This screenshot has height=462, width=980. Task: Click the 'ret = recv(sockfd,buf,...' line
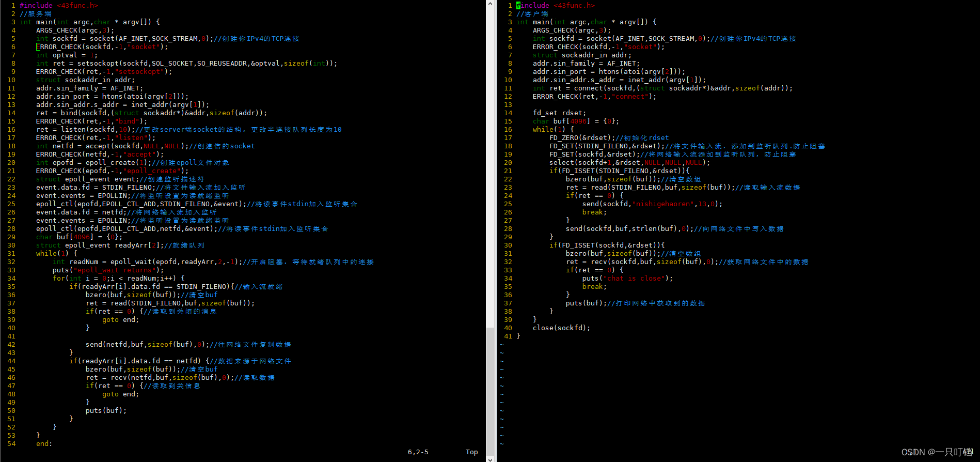(x=687, y=261)
